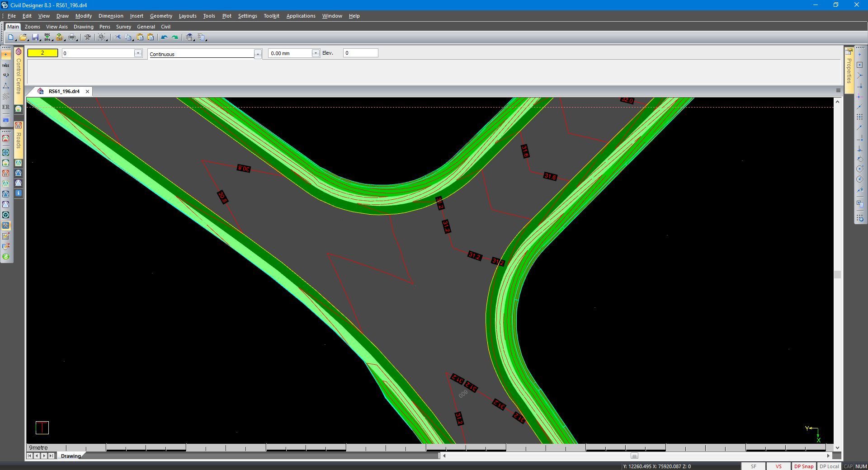Click the Save drawing icon
The height and width of the screenshot is (470, 868).
[x=35, y=38]
